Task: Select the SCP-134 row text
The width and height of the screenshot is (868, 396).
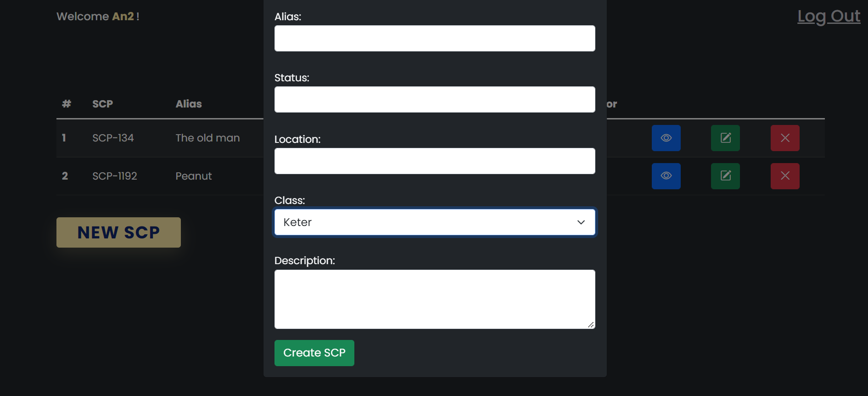Action: coord(113,138)
